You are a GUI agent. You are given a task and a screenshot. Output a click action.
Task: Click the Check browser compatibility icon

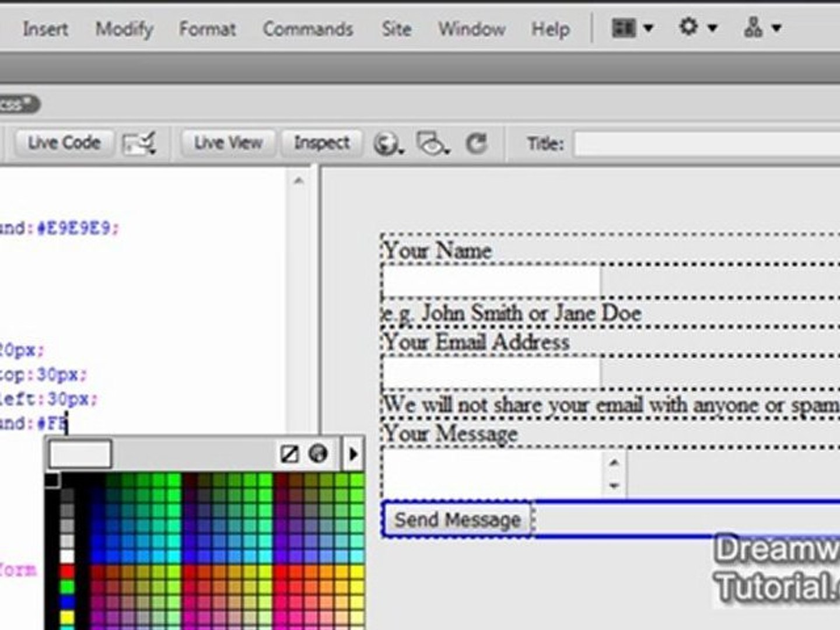[139, 143]
